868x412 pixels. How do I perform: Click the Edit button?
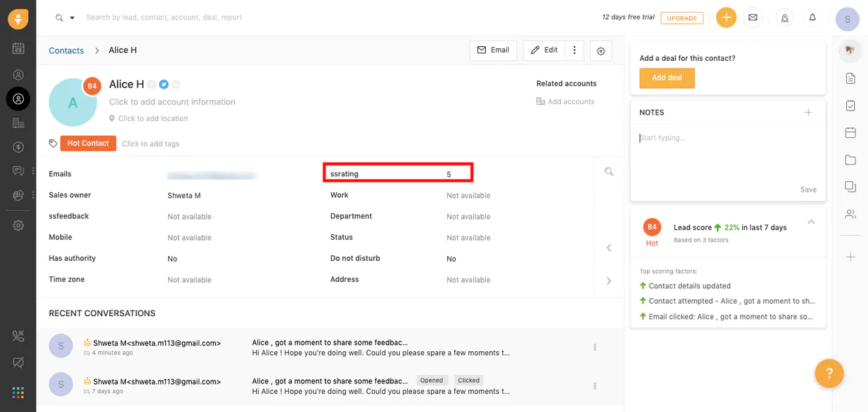(544, 50)
